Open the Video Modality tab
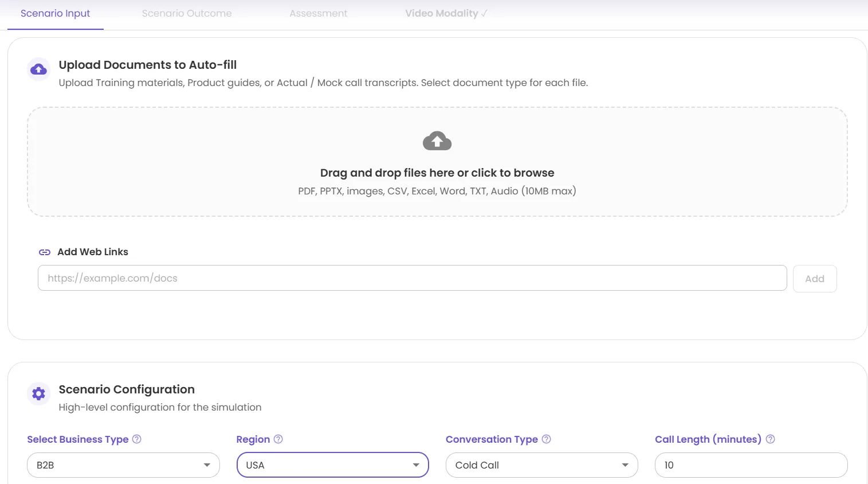This screenshot has width=868, height=484. 446,14
